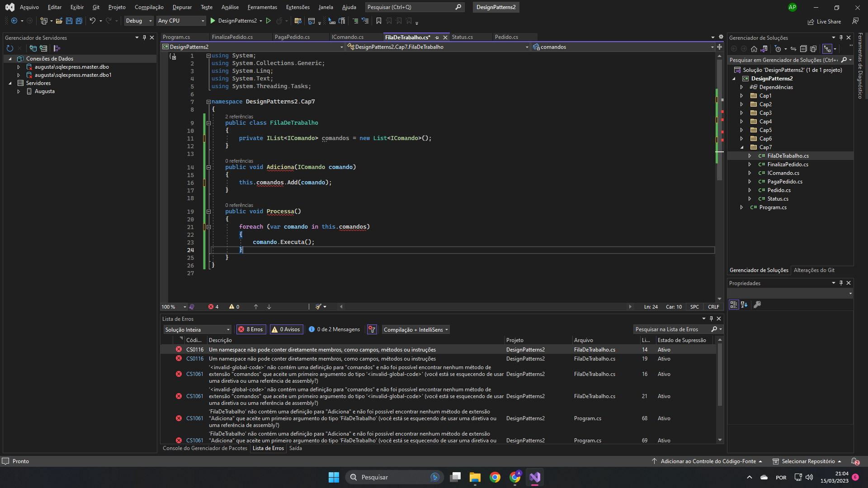
Task: Click the navigate backward arrow in toolbar
Action: tap(14, 21)
